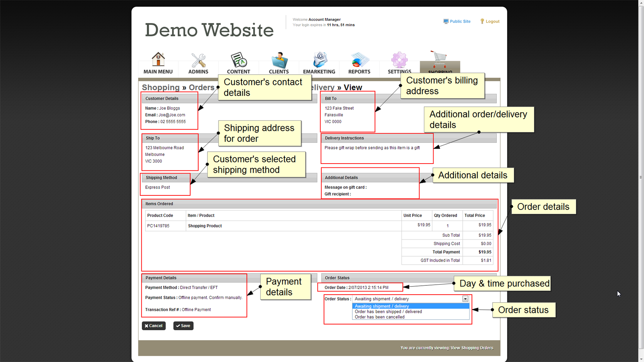Screen dimensions: 644x362
Task: Open the Emarketing envelope icon
Action: (319, 61)
